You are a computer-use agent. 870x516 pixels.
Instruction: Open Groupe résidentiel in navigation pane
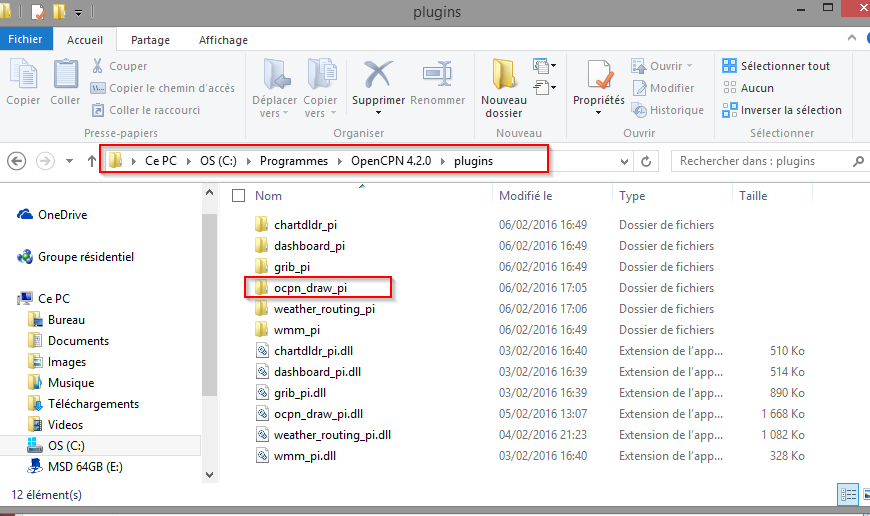pyautogui.click(x=75, y=257)
